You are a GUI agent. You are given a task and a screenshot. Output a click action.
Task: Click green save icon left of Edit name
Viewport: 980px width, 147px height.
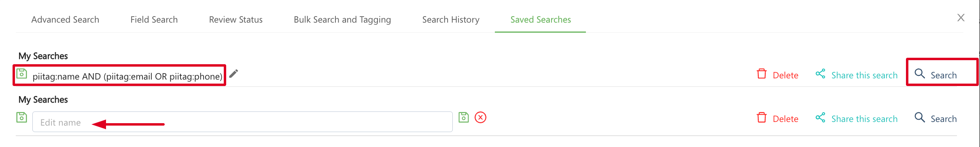(x=21, y=117)
